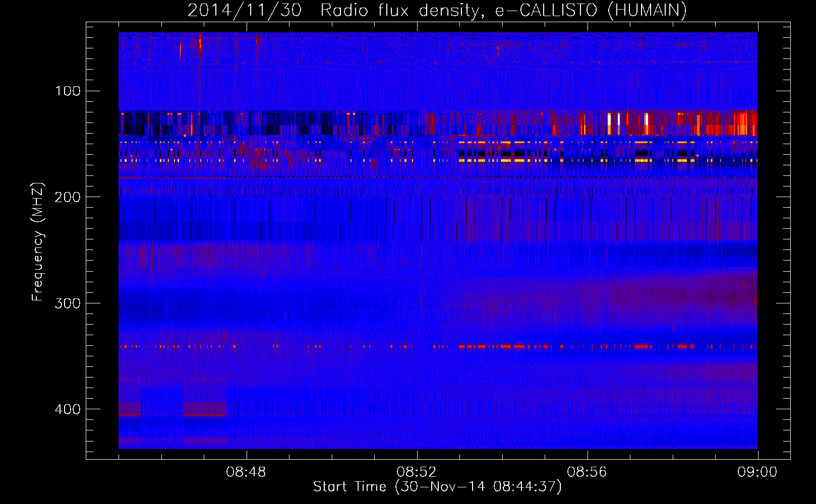
Task: Click the 'Frequency (MHZ)' y-axis title
Action: 38,242
